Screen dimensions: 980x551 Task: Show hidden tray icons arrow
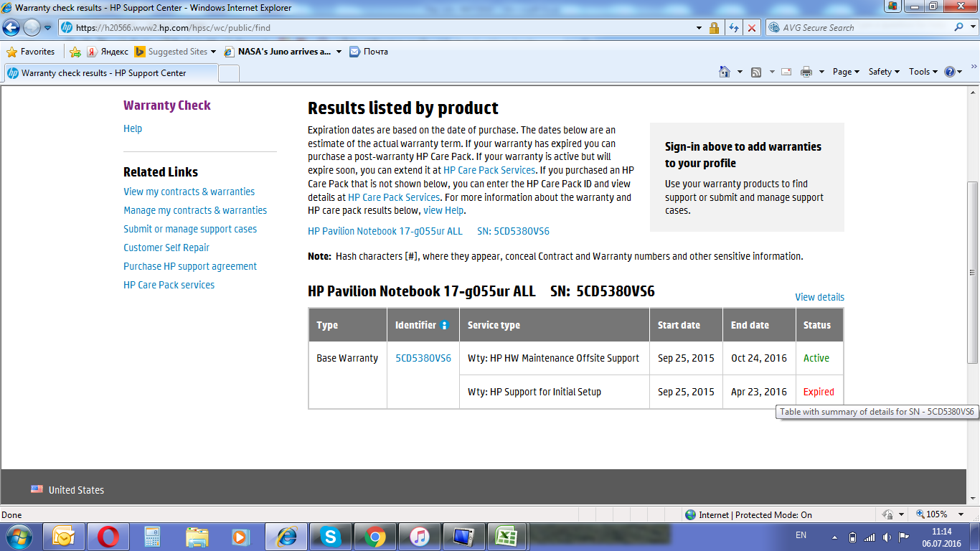pos(834,537)
